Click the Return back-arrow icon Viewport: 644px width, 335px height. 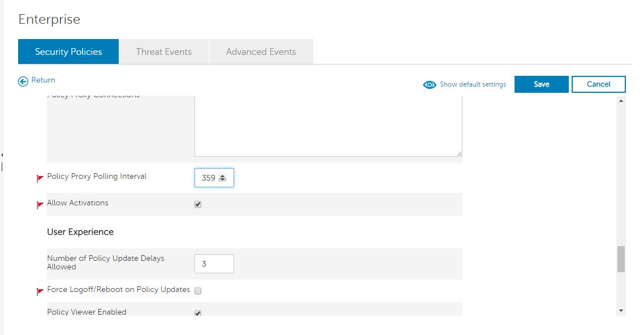[x=23, y=81]
